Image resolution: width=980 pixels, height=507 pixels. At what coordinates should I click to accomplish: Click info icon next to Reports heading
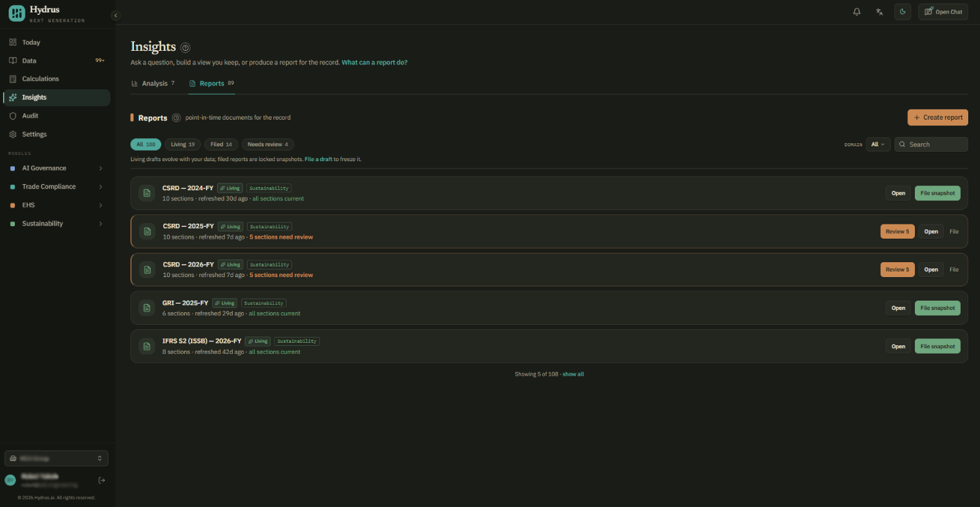[176, 118]
